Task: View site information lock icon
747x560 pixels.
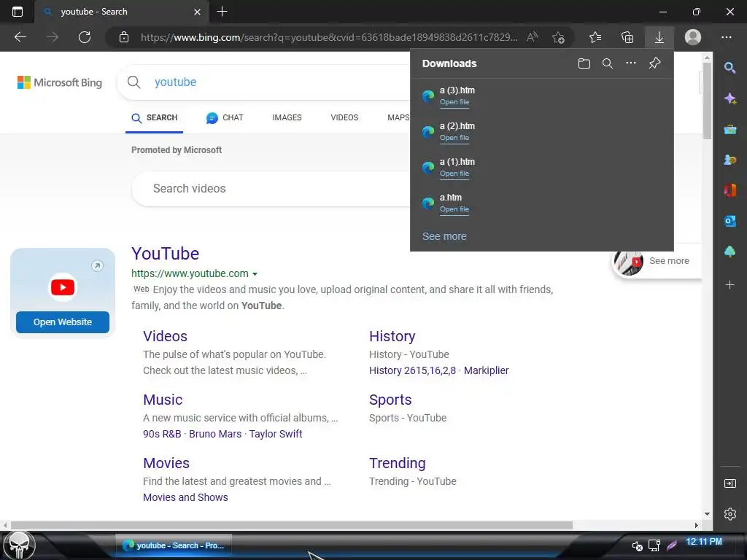Action: [x=124, y=37]
